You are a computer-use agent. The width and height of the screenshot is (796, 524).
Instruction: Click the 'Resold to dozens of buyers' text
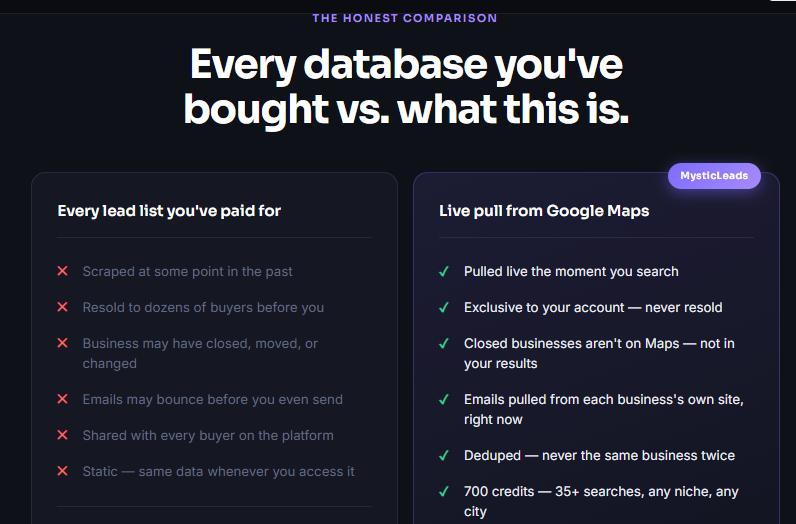point(203,308)
